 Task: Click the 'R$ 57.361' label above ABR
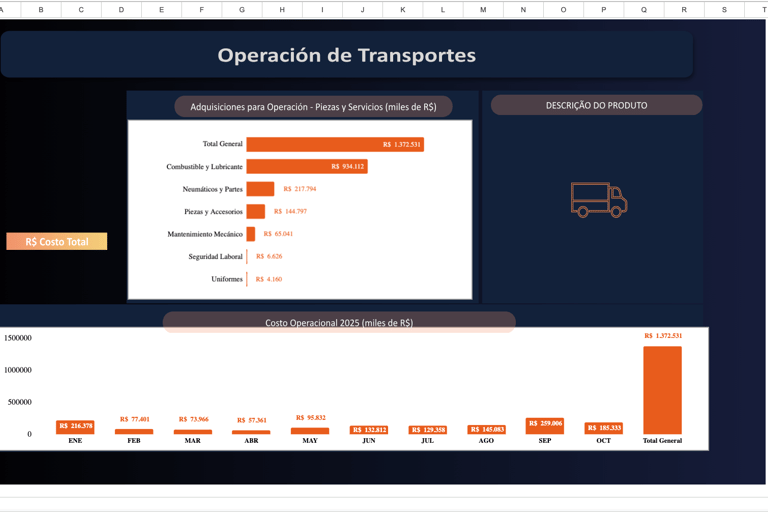[252, 420]
